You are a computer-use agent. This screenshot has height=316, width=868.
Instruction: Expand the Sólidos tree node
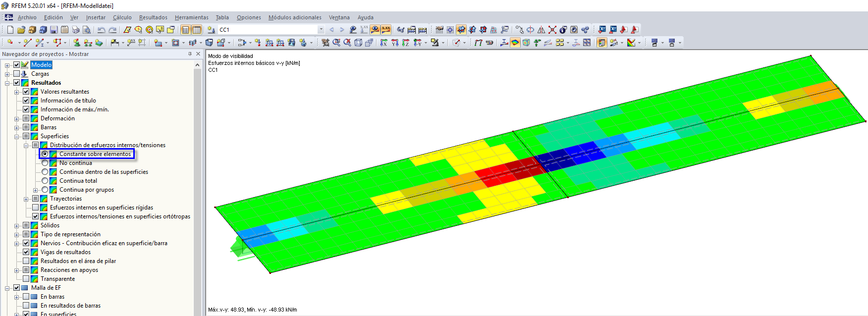click(x=17, y=225)
